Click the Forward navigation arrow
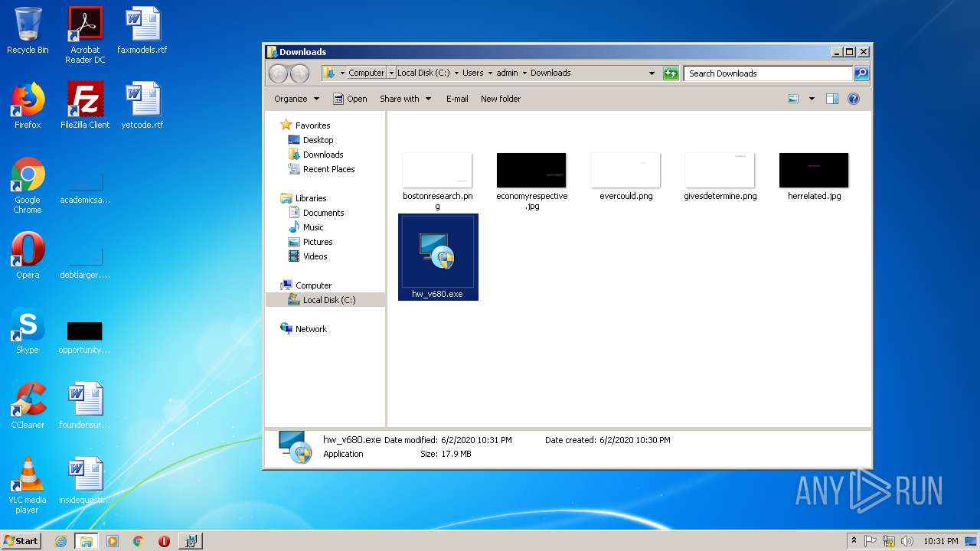The height and width of the screenshot is (551, 980). point(299,73)
